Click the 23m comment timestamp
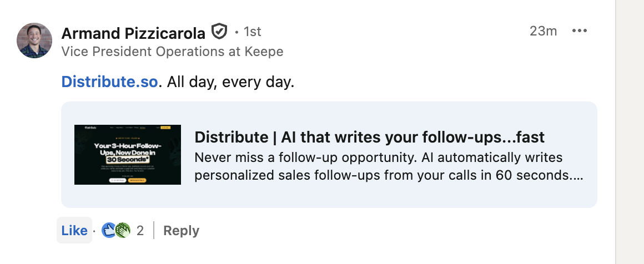Screen dimensions: 644x264 543,31
